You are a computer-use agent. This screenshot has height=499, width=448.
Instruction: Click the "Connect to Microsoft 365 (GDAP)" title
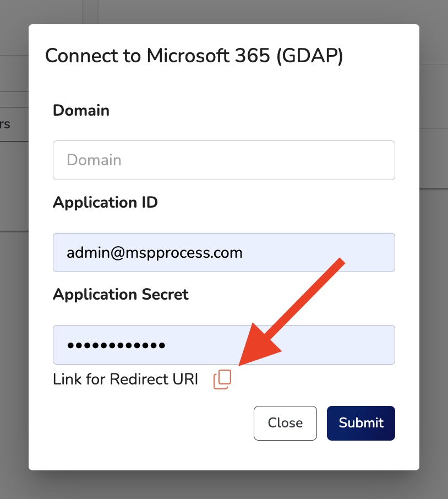194,56
